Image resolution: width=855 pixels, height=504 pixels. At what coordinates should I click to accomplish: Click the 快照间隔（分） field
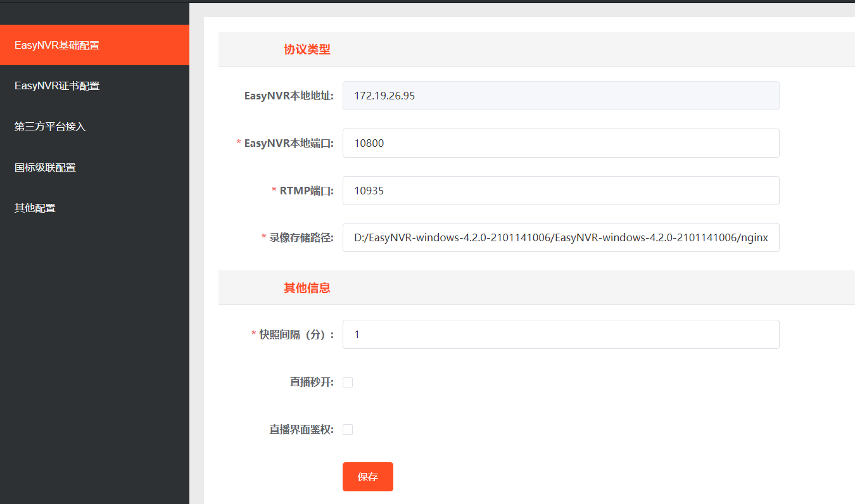coord(560,334)
